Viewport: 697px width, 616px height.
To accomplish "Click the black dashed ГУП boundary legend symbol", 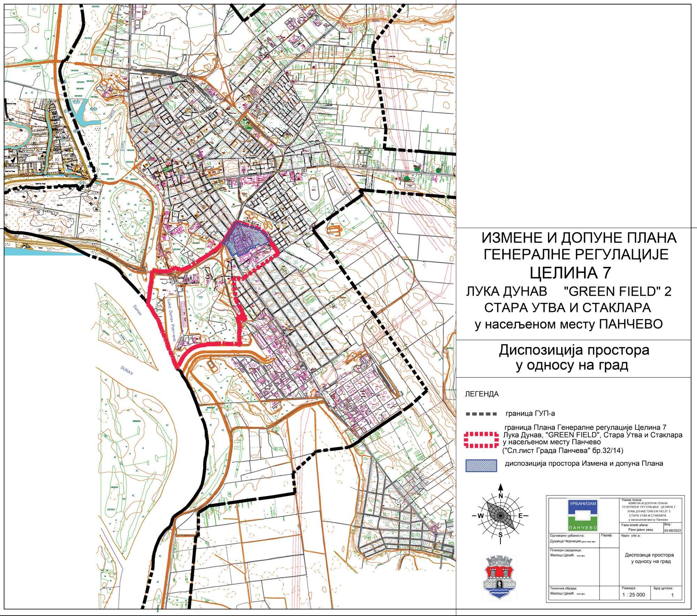I will [x=481, y=414].
